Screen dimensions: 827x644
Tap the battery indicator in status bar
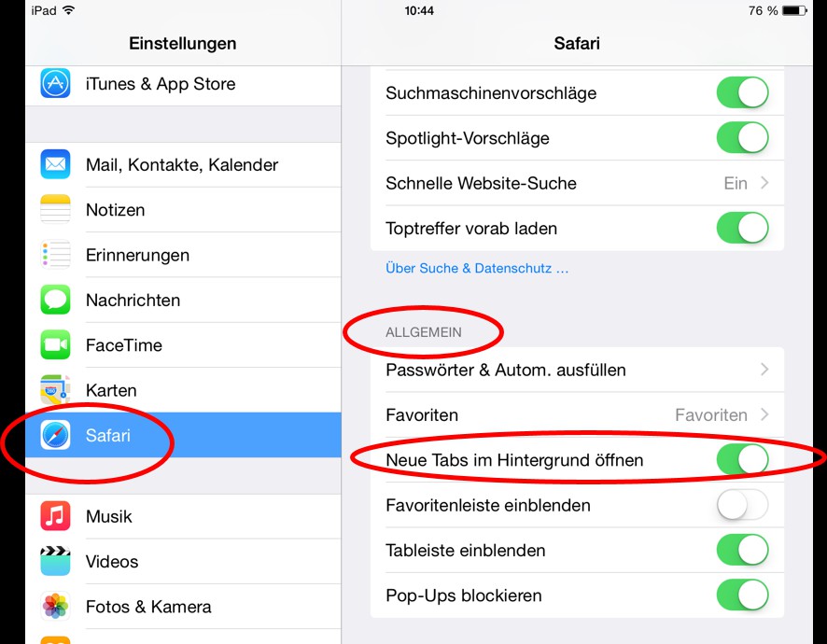[x=795, y=11]
